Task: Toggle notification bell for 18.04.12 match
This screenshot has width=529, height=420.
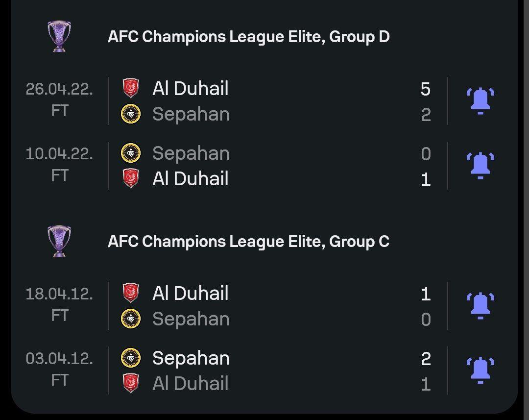Action: (x=481, y=306)
